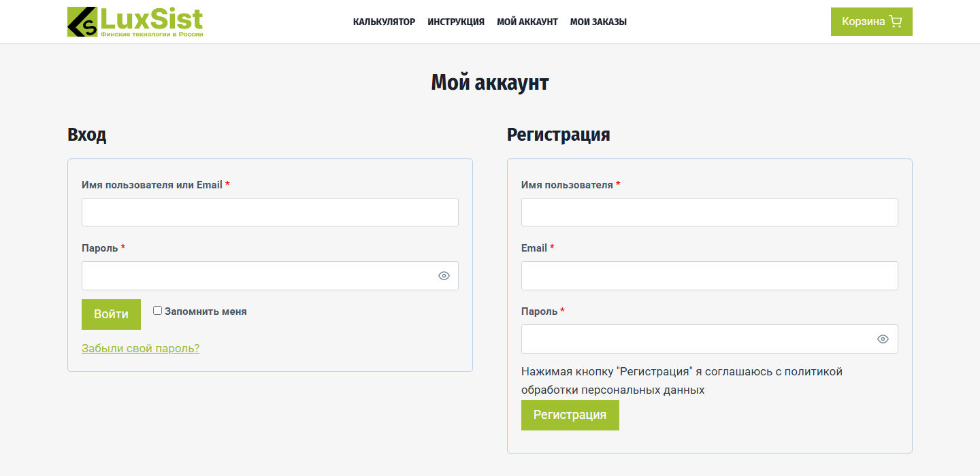Click the registration Email input field
The image size is (980, 476).
point(710,275)
